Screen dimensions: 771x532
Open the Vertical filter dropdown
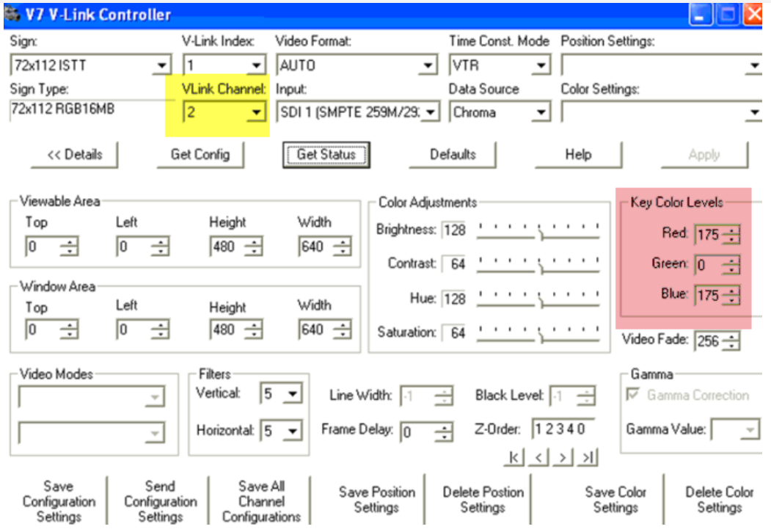pos(293,394)
